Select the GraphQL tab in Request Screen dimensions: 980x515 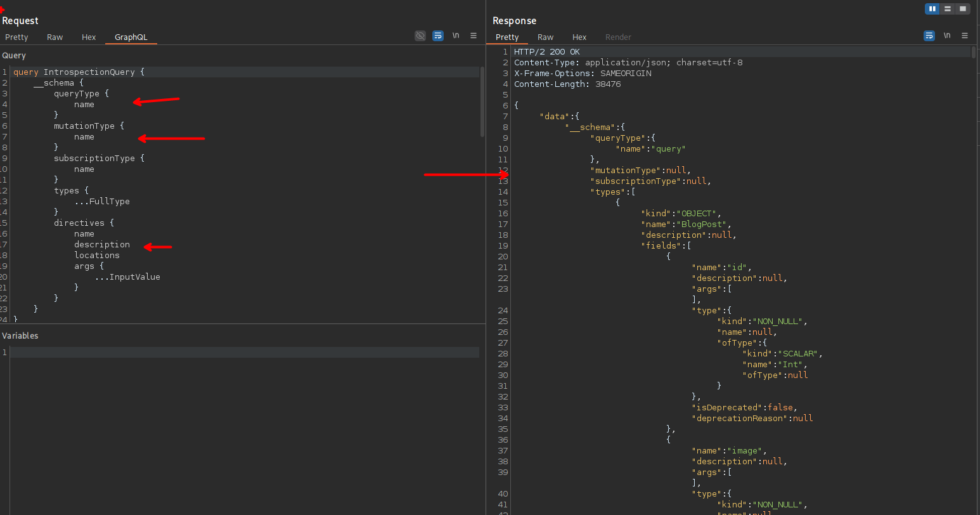click(131, 37)
